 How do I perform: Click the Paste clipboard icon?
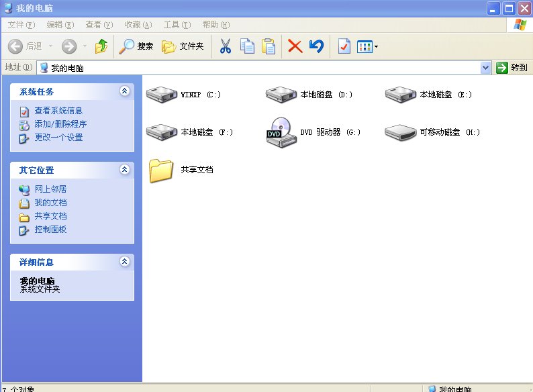pyautogui.click(x=269, y=46)
